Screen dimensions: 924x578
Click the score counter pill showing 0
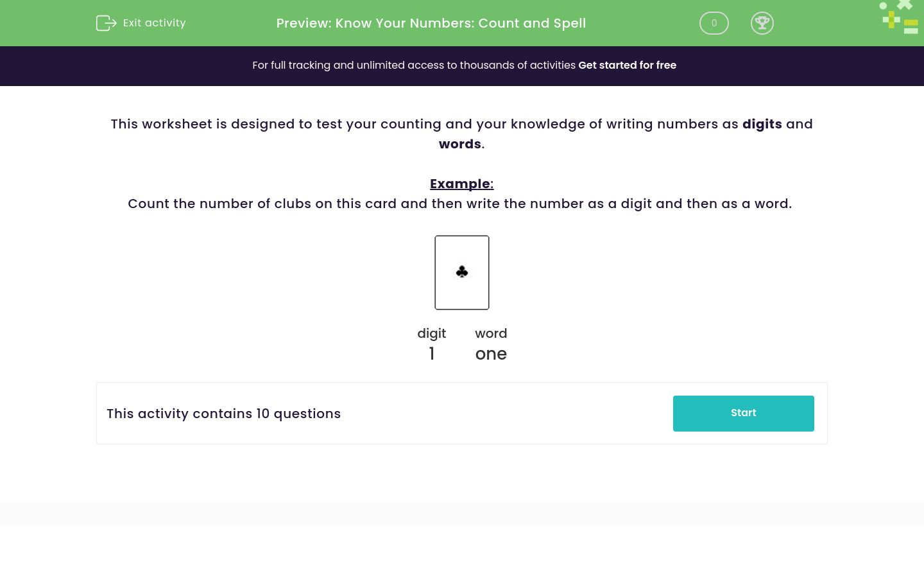pyautogui.click(x=714, y=23)
